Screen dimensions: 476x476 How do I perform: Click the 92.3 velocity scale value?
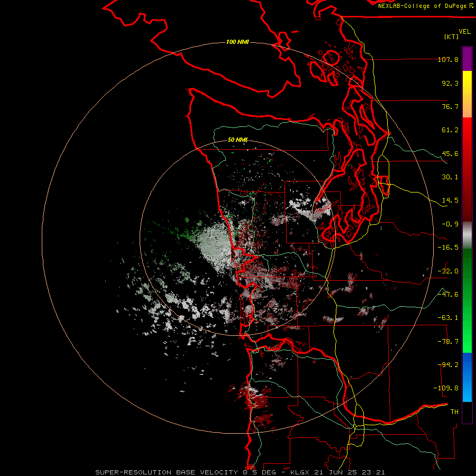(x=450, y=83)
